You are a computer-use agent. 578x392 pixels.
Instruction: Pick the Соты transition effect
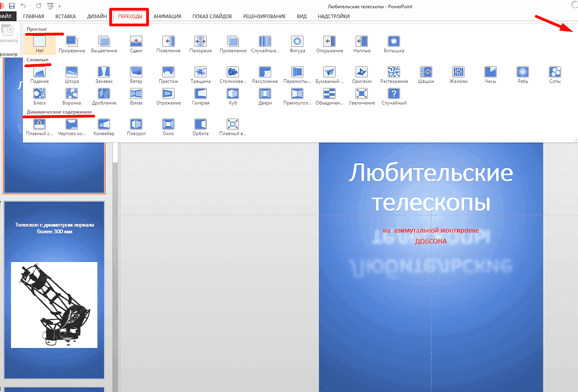[555, 75]
